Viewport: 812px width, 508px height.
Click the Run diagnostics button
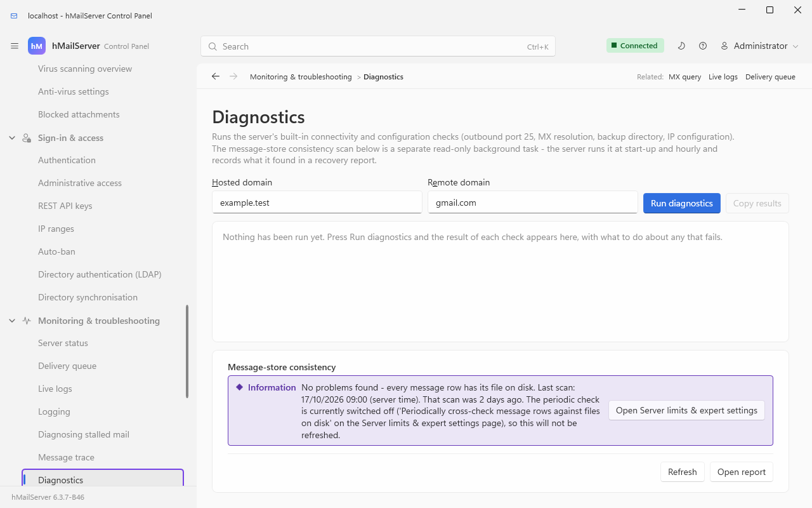pos(682,203)
